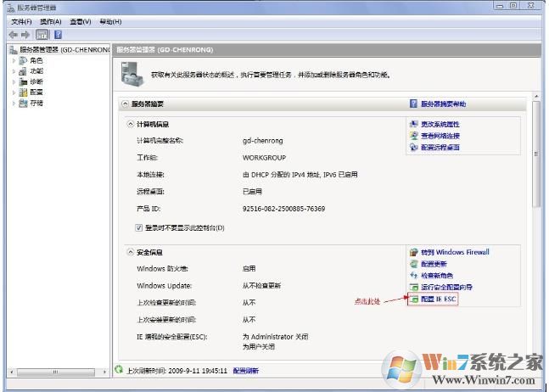Click 查看网络连接 link

coord(440,136)
